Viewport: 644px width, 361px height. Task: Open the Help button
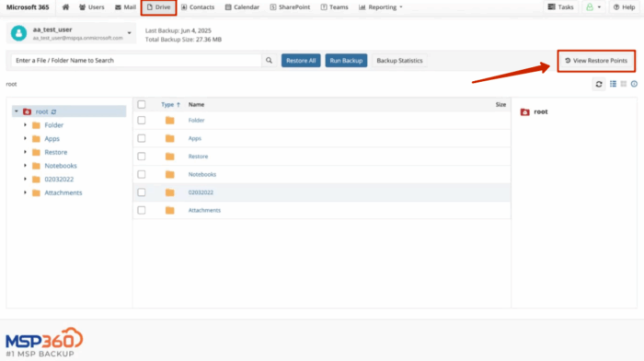[624, 7]
